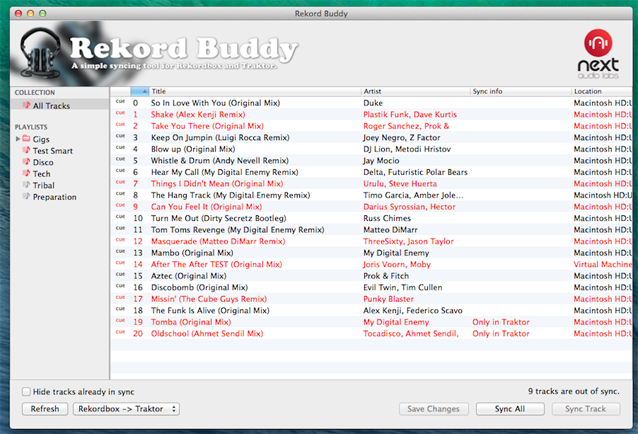Select All Tracks in the collection
Image resolution: width=638 pixels, height=434 pixels.
(x=60, y=105)
